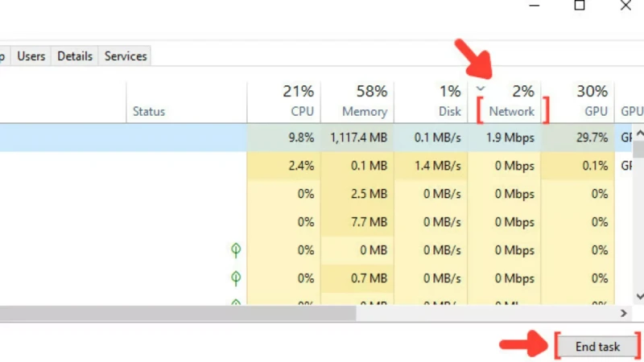
Task: Click the Status column header
Action: click(149, 112)
